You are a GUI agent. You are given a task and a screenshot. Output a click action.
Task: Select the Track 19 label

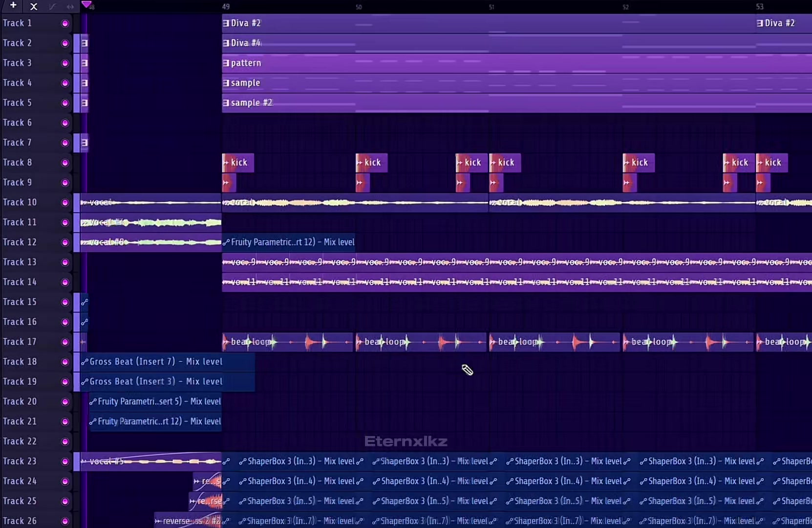(x=20, y=382)
